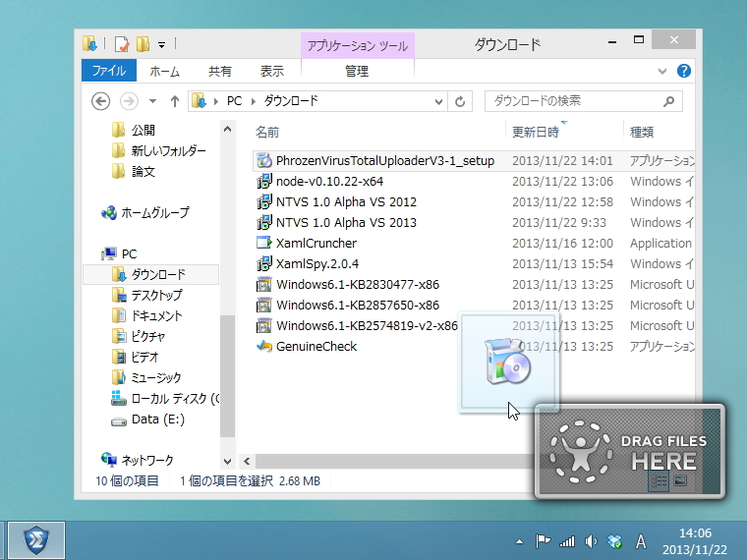Switch to the 共有 ribbon tab
Image resolution: width=747 pixels, height=560 pixels.
pyautogui.click(x=219, y=72)
